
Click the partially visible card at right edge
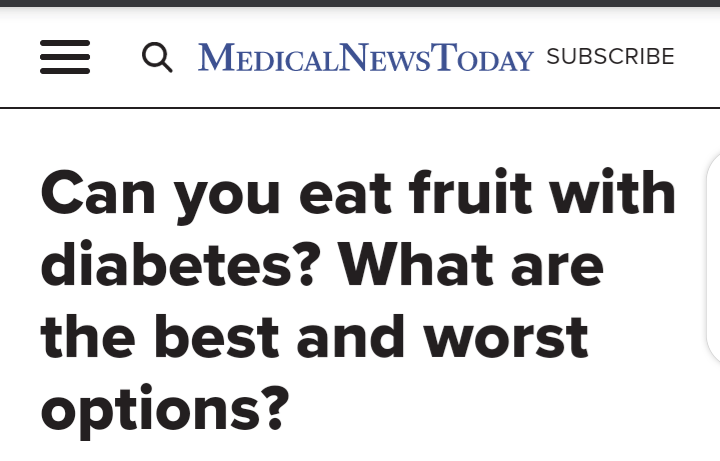(713, 259)
